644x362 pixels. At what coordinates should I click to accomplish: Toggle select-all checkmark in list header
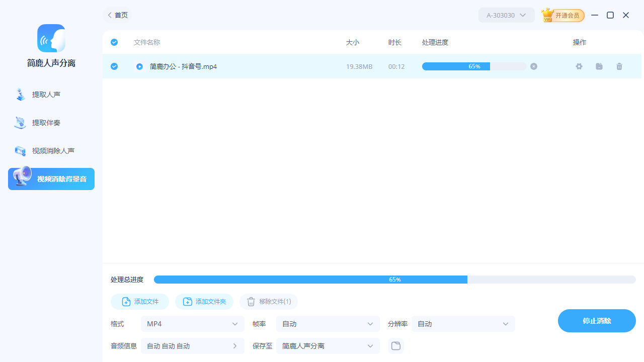point(114,42)
